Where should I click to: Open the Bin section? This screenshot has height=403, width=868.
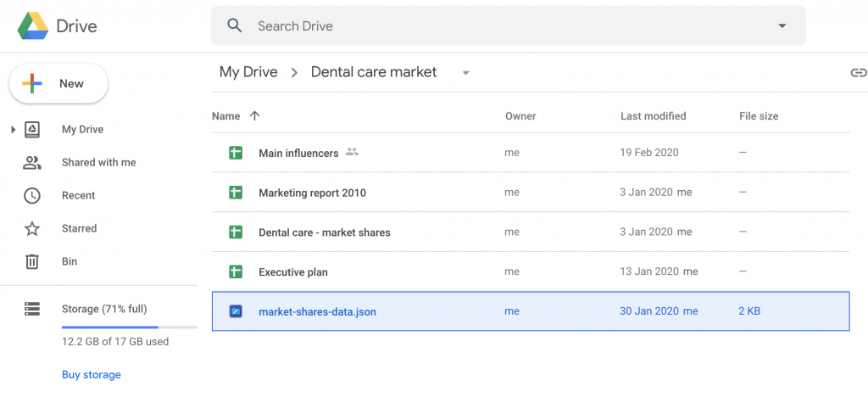70,261
